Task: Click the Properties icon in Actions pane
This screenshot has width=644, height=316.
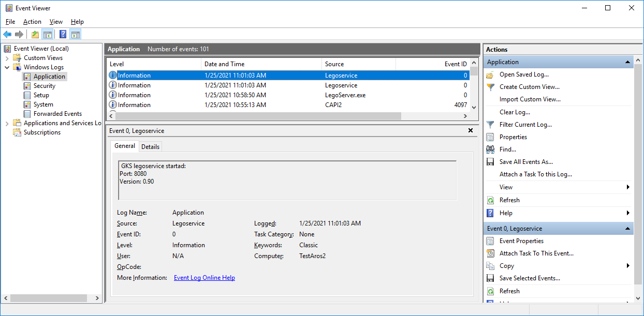Action: point(490,137)
